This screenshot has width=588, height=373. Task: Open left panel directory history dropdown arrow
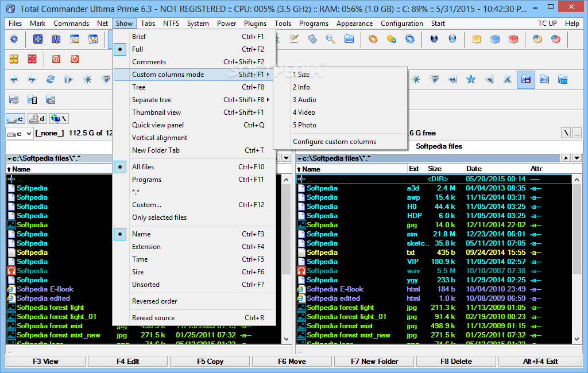(x=286, y=158)
